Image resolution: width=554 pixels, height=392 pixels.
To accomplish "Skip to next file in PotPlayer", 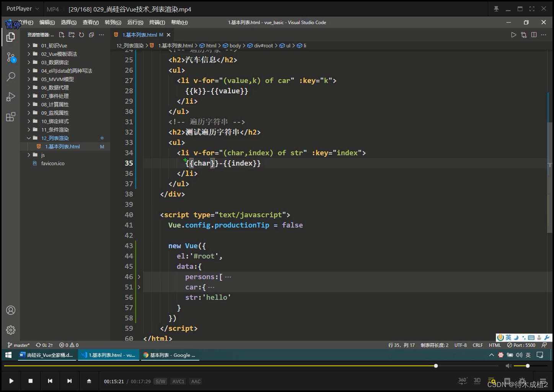I will point(69,381).
